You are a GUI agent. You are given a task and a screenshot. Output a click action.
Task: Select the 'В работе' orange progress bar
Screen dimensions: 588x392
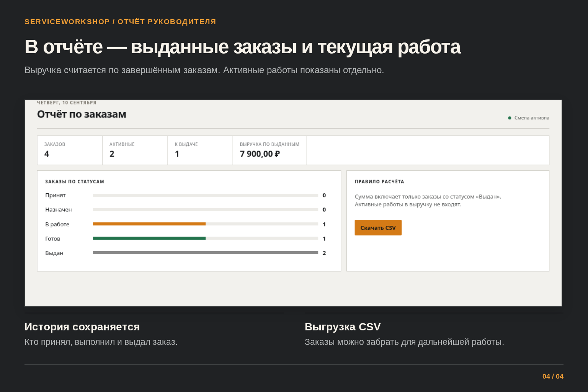pos(206,224)
